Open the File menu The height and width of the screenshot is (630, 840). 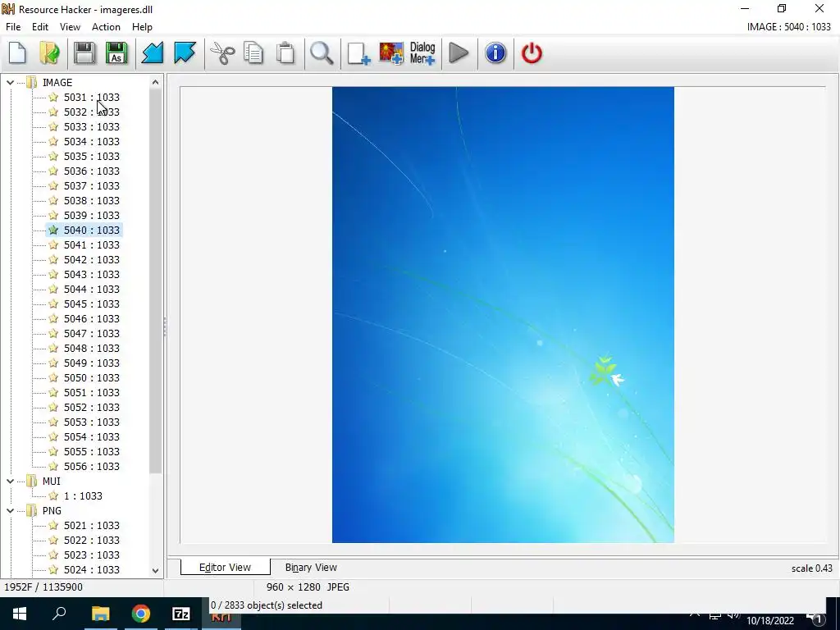13,27
